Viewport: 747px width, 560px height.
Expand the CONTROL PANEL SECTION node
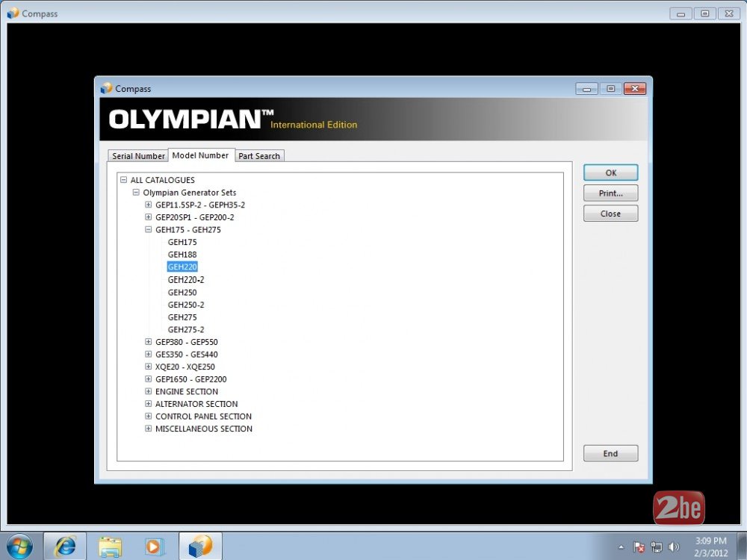click(x=149, y=416)
